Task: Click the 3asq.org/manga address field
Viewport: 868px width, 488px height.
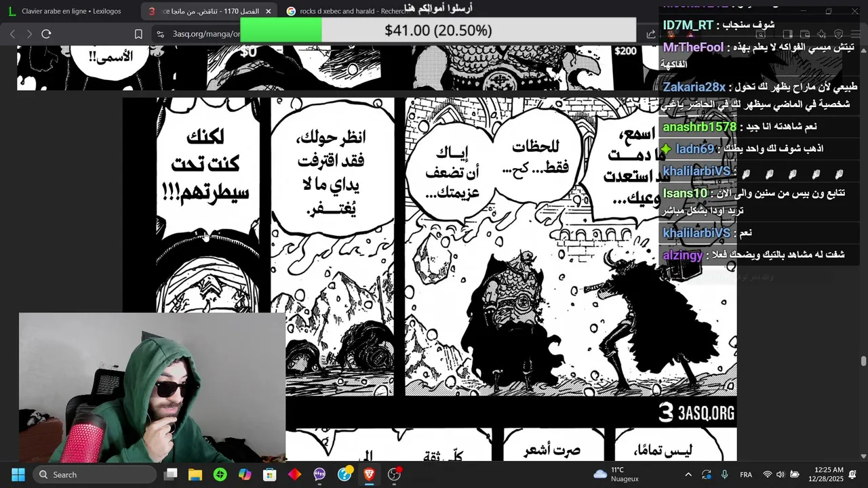Action: [205, 34]
